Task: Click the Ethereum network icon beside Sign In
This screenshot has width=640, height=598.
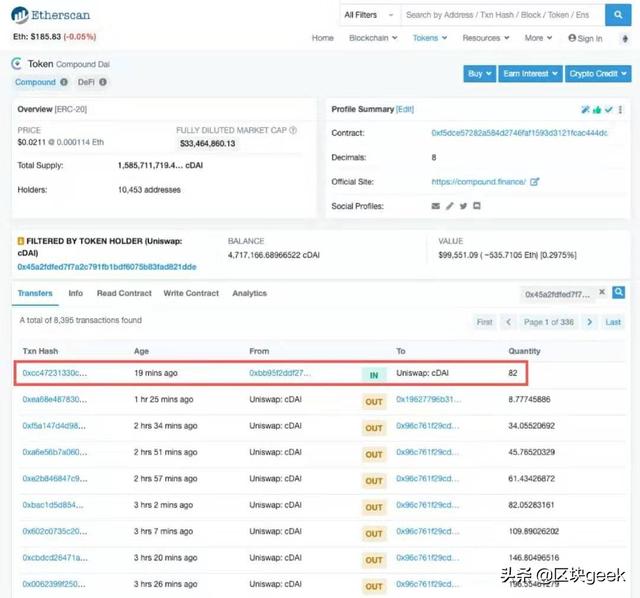Action: click(624, 39)
